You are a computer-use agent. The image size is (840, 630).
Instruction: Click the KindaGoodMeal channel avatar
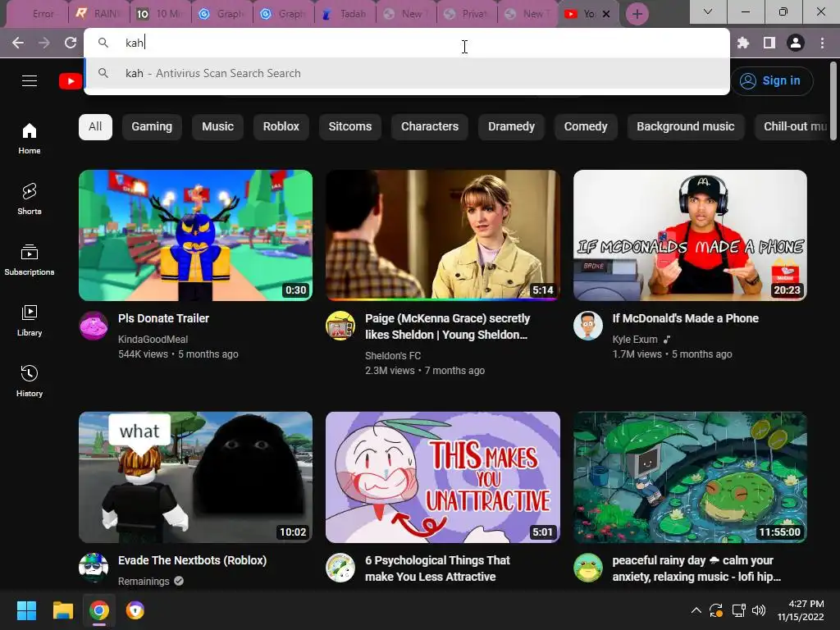(94, 326)
